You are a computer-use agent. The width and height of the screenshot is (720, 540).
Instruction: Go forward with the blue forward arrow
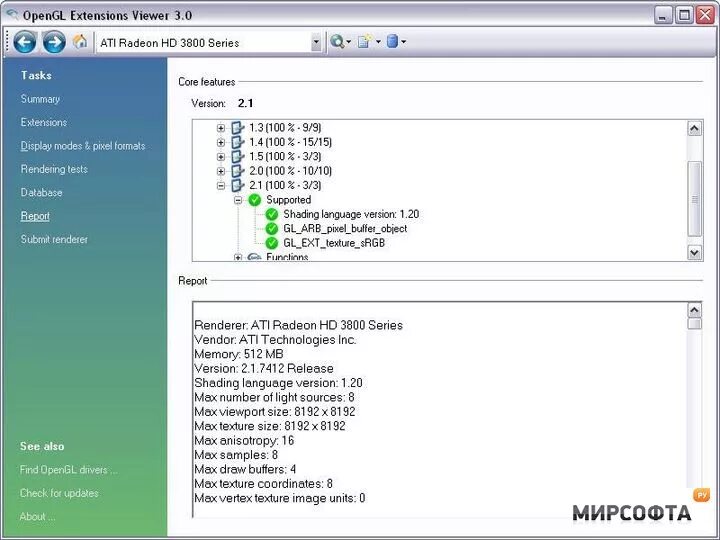pyautogui.click(x=54, y=42)
